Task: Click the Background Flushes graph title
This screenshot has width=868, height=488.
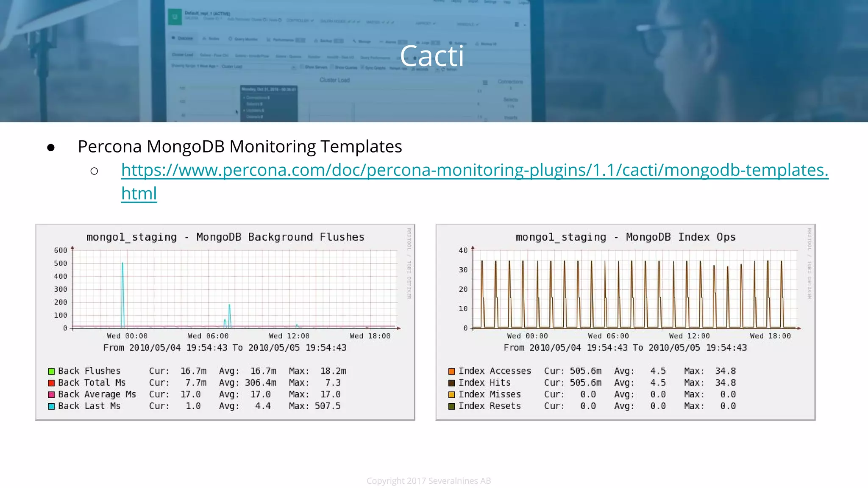Action: (x=225, y=237)
